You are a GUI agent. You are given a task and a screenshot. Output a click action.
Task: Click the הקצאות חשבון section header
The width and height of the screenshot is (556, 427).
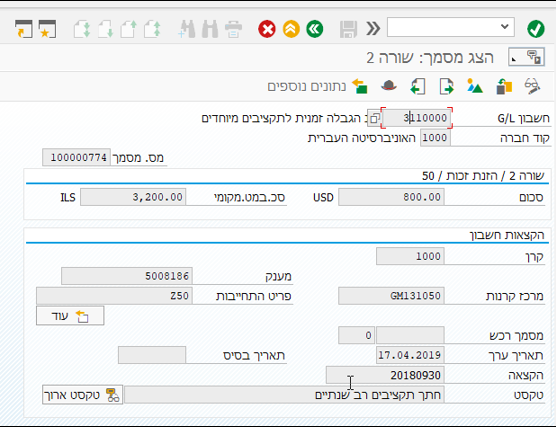tap(507, 235)
